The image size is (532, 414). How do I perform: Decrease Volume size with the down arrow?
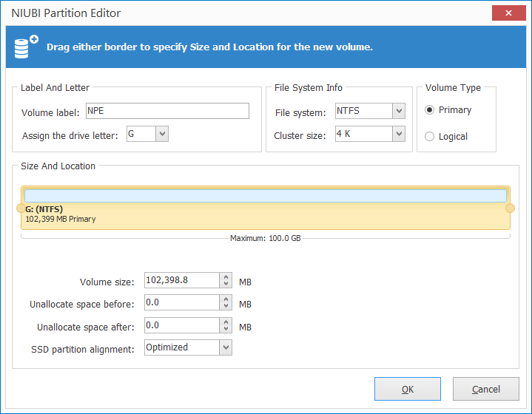[226, 285]
